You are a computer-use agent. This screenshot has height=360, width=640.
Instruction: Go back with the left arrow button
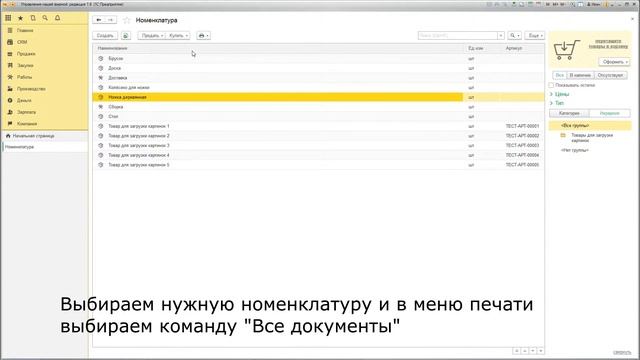[x=99, y=20]
